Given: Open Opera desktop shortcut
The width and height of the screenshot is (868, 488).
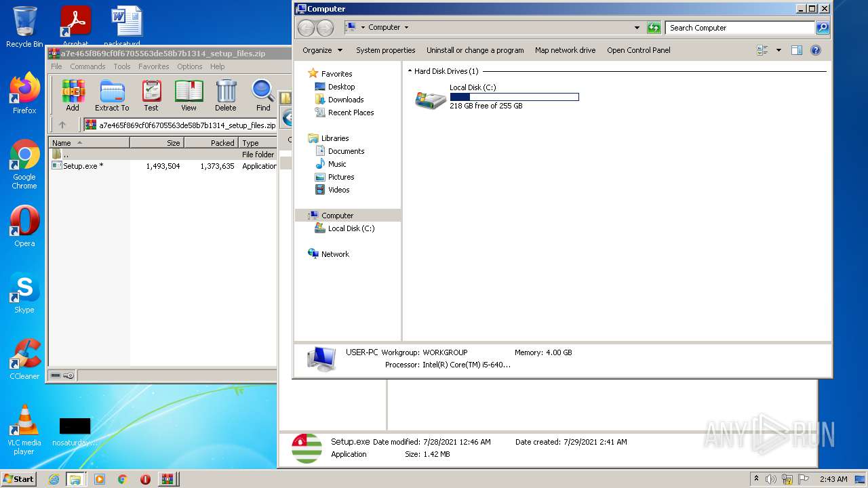Looking at the screenshot, I should [x=24, y=226].
